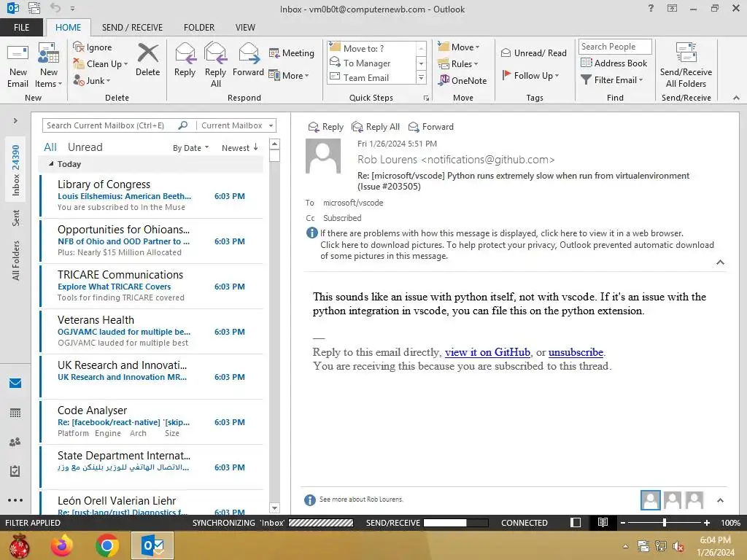
Task: Open the FILE tab
Action: (x=21, y=27)
